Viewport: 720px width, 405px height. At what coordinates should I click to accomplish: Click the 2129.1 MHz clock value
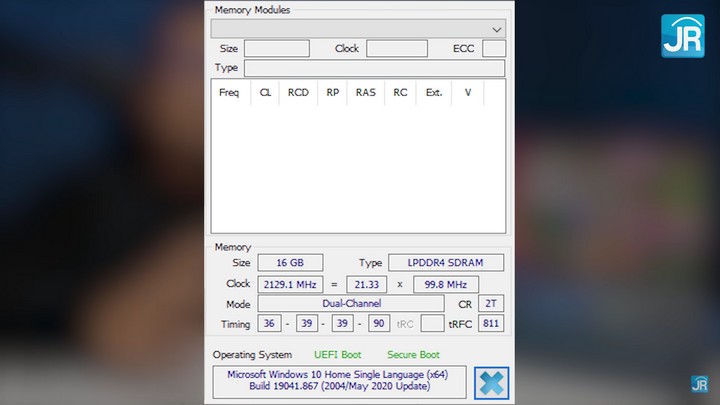290,284
